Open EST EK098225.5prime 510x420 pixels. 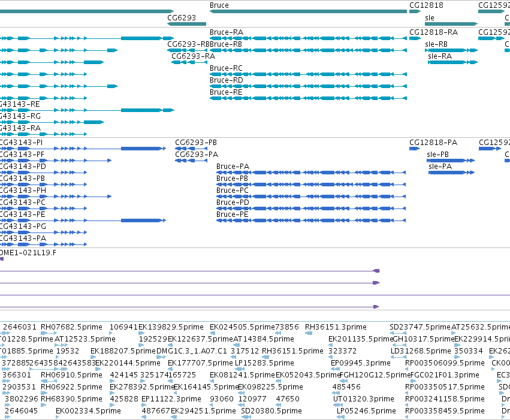click(x=271, y=387)
